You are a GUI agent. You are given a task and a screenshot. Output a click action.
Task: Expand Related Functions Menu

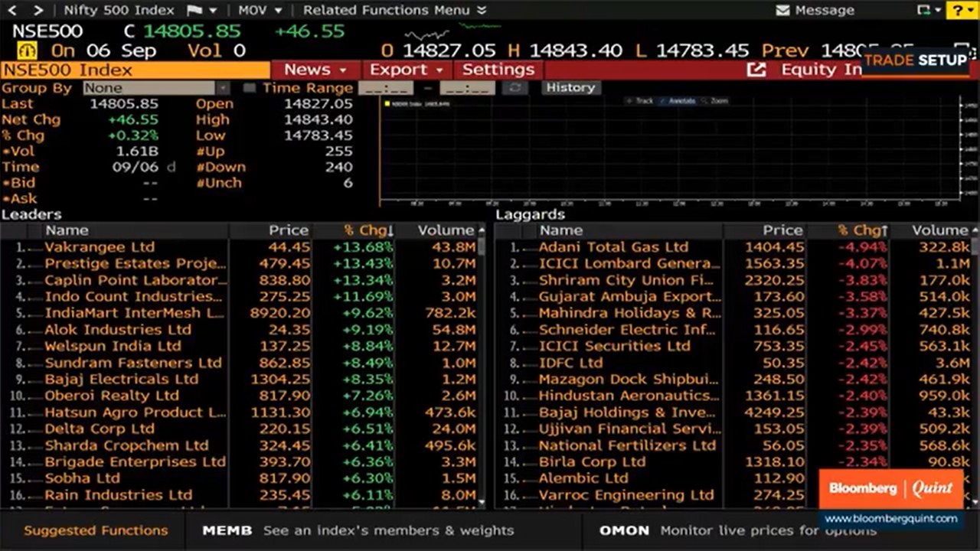coord(394,10)
